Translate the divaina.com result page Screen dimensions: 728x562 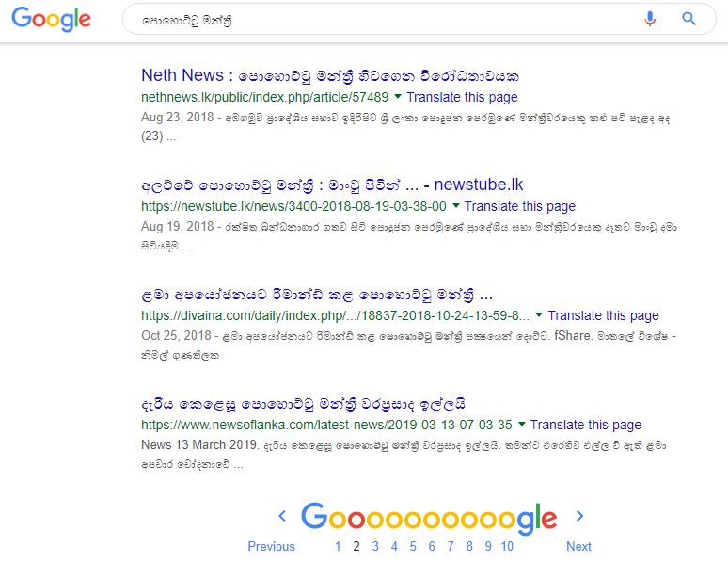coord(603,315)
